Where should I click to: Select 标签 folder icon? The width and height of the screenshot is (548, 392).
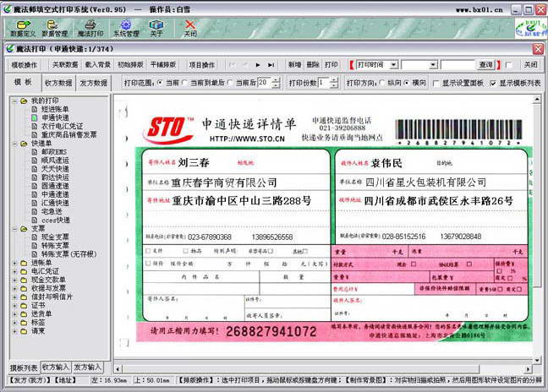24,323
